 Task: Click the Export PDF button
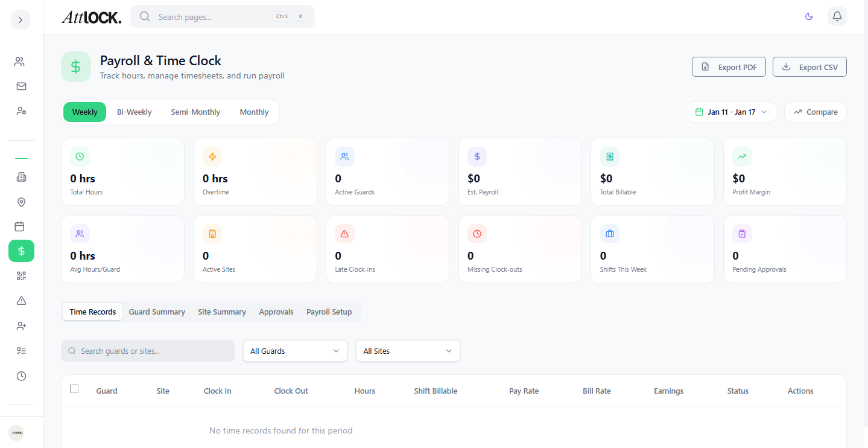(729, 66)
